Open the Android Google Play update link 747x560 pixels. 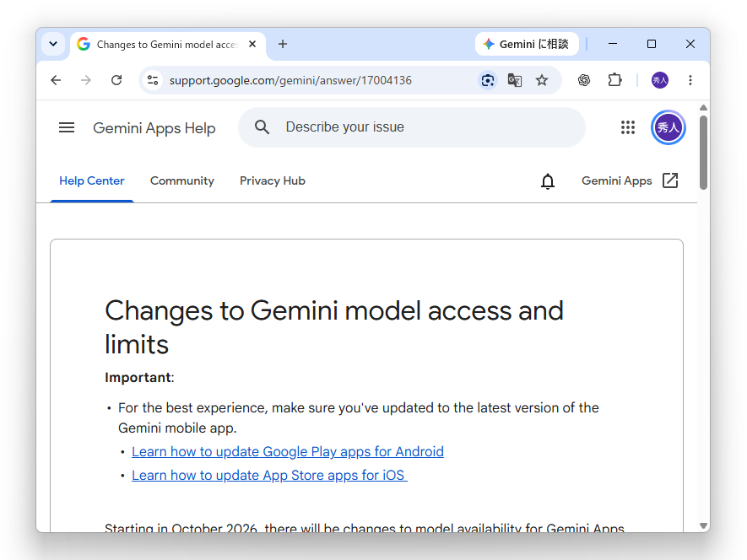288,451
